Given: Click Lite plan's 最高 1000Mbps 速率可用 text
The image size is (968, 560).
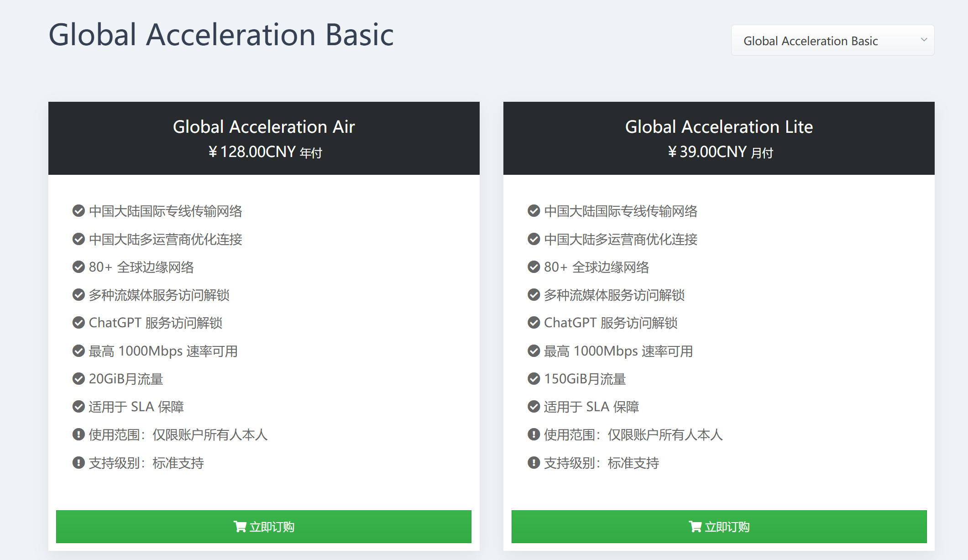Looking at the screenshot, I should pos(618,351).
